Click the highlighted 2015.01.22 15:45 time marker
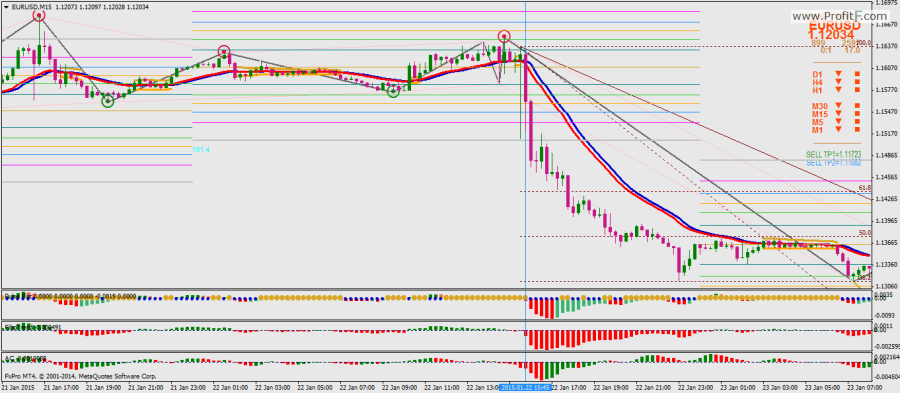 (x=526, y=388)
